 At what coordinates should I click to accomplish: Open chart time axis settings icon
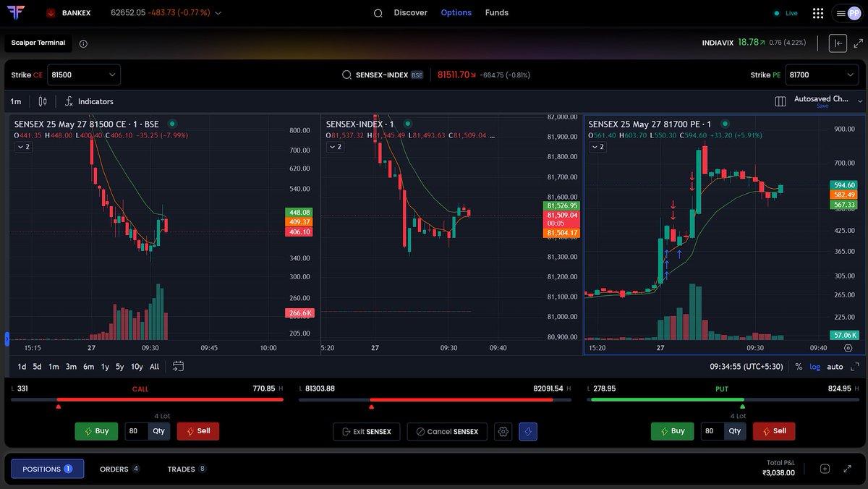(848, 348)
